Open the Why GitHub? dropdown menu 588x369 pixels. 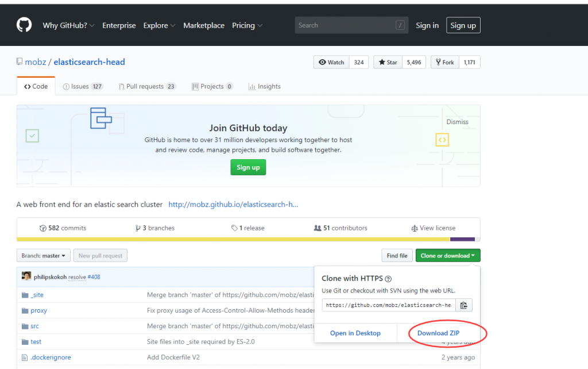[x=68, y=25]
